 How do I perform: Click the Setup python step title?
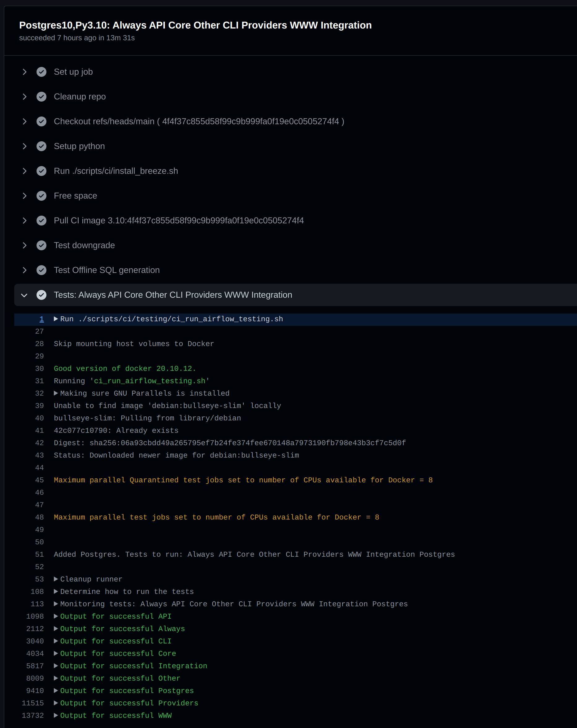[79, 146]
